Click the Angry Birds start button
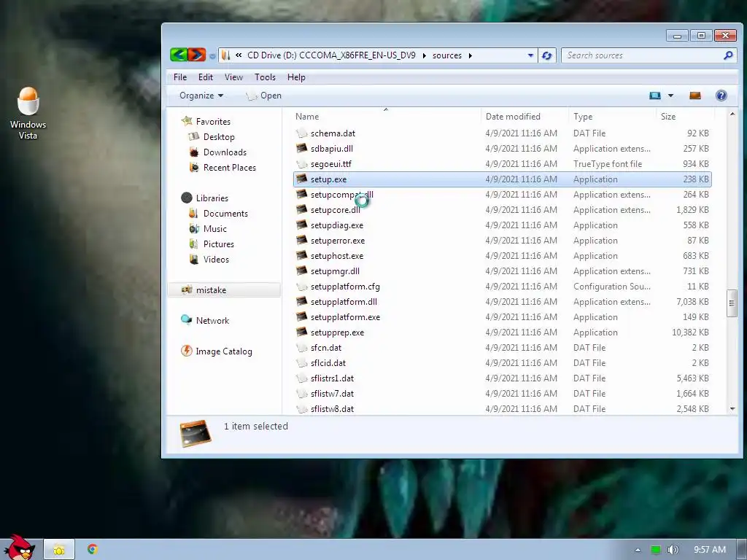The height and width of the screenshot is (560, 747). pos(18,548)
